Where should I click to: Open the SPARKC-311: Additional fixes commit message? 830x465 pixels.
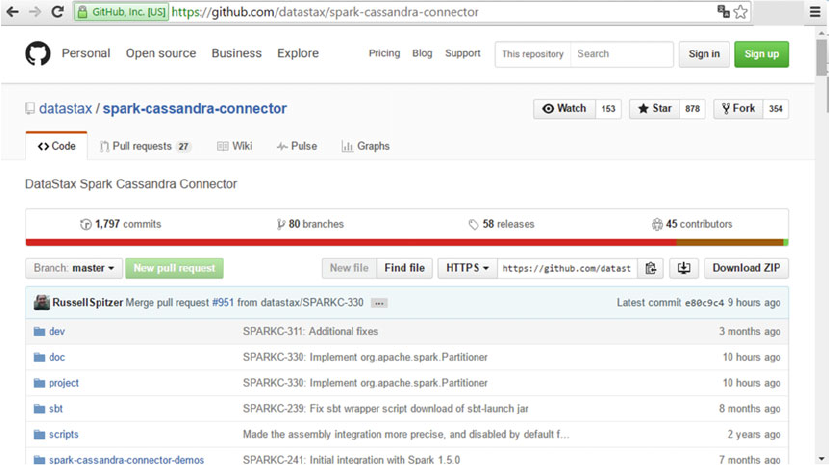click(x=311, y=332)
